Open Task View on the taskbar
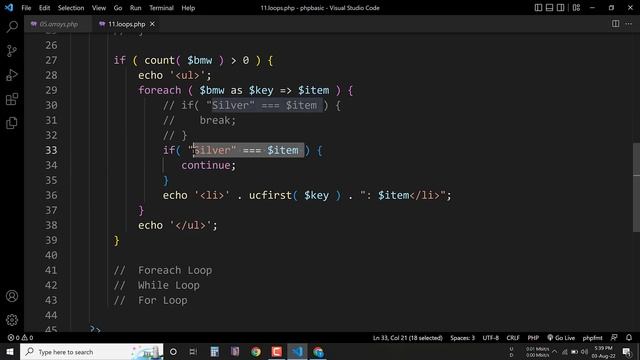The image size is (640, 360). [x=193, y=352]
